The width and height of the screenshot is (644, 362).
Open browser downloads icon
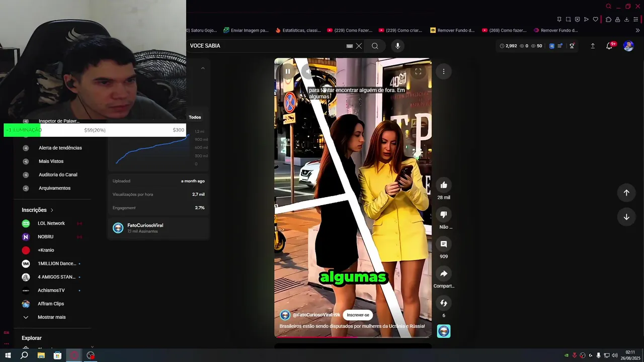626,20
